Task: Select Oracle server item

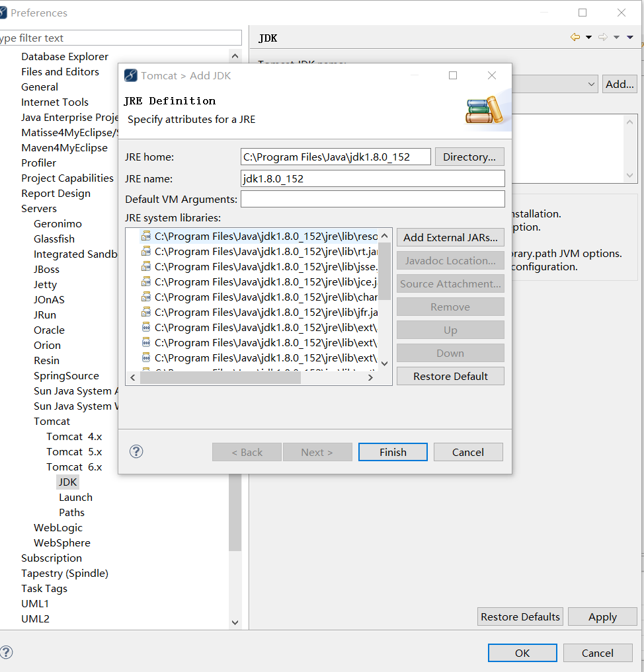Action: tap(49, 330)
